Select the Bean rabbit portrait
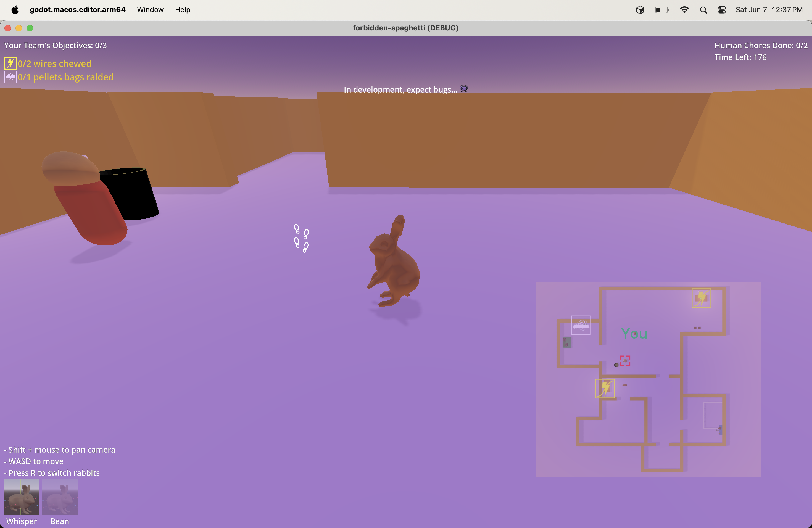The image size is (812, 528). point(60,497)
